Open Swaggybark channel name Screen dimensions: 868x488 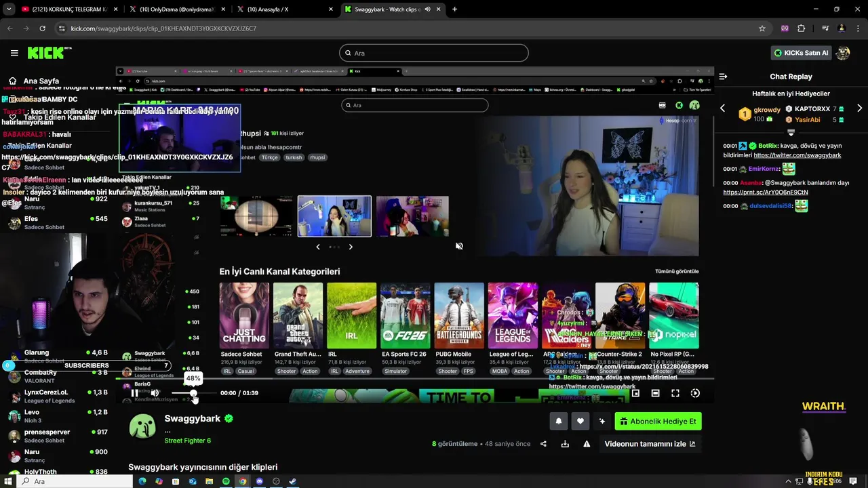(193, 418)
